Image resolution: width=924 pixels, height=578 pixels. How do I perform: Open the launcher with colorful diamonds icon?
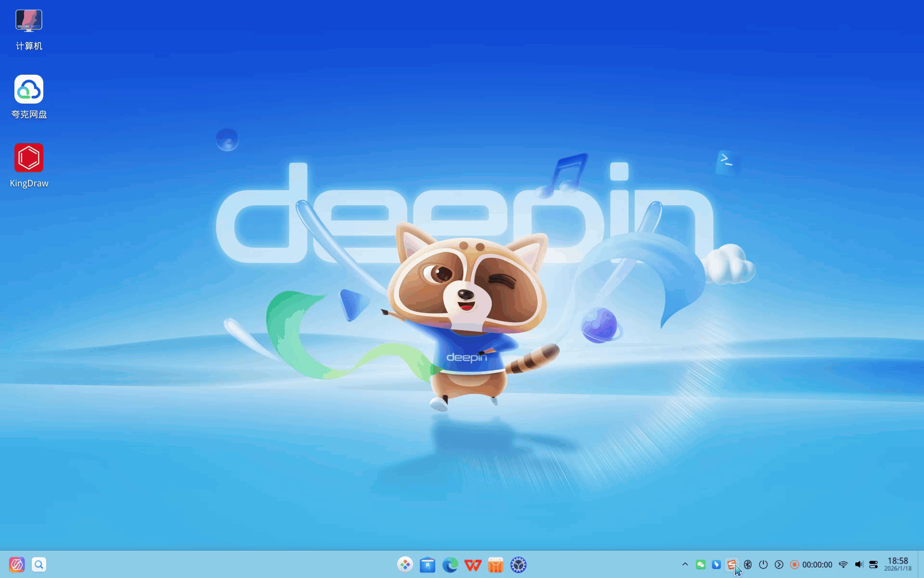pos(405,565)
